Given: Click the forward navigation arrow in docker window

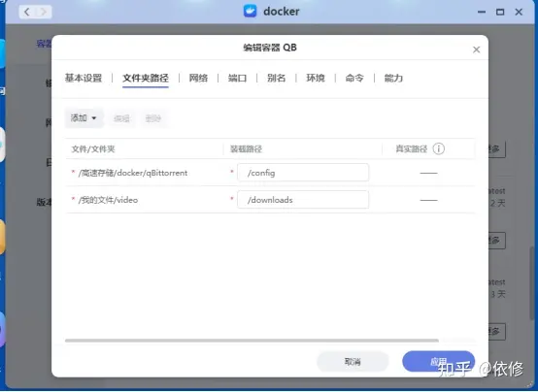Looking at the screenshot, I should [44, 12].
